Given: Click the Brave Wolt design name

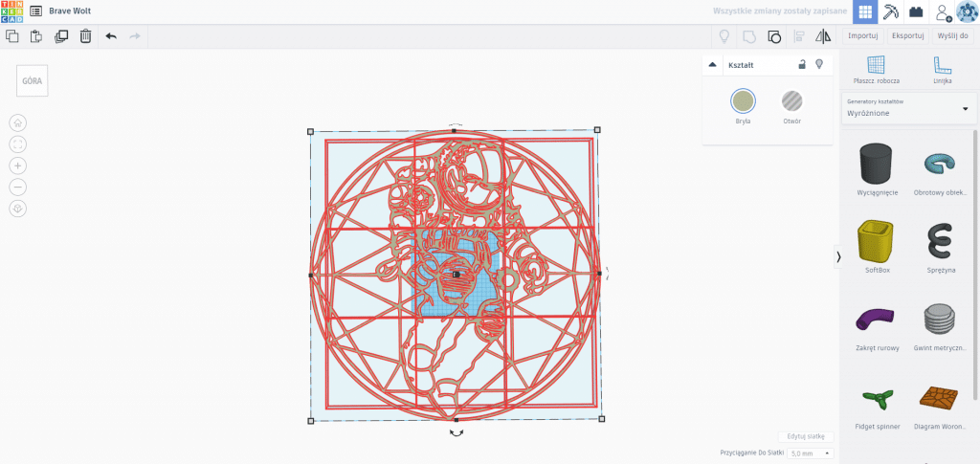Looking at the screenshot, I should point(70,11).
